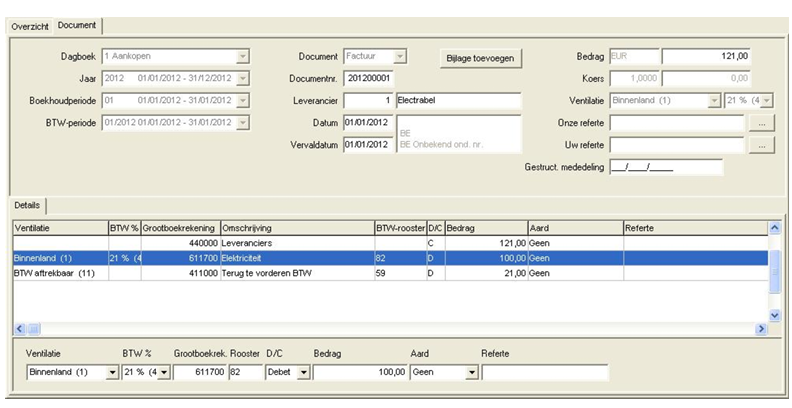Click the table's Referte column header

pos(696,228)
